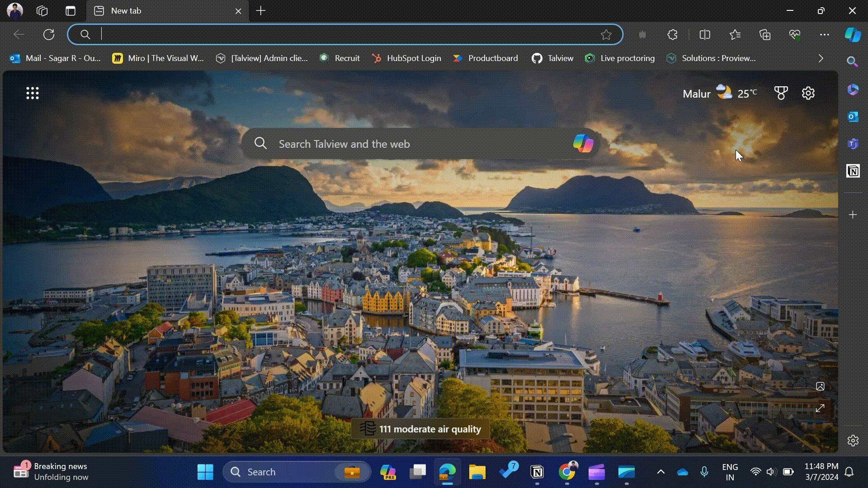The height and width of the screenshot is (488, 868).
Task: Open Teams in the sidebar
Action: [853, 144]
